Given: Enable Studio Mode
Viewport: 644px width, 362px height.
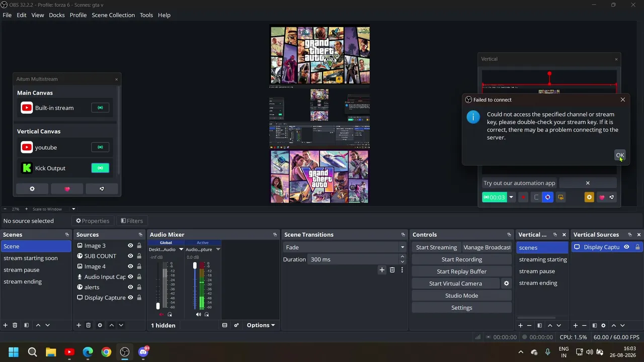Looking at the screenshot, I should [462, 296].
